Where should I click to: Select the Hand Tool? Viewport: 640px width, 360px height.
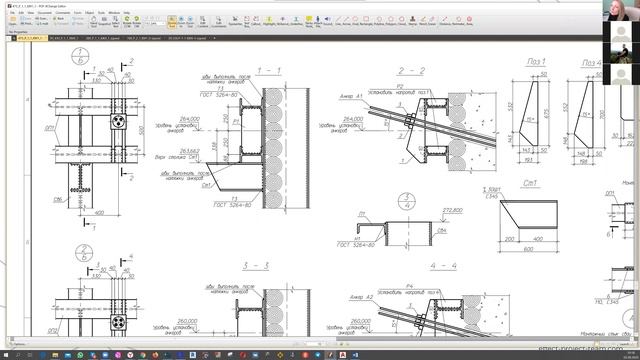pos(93,21)
